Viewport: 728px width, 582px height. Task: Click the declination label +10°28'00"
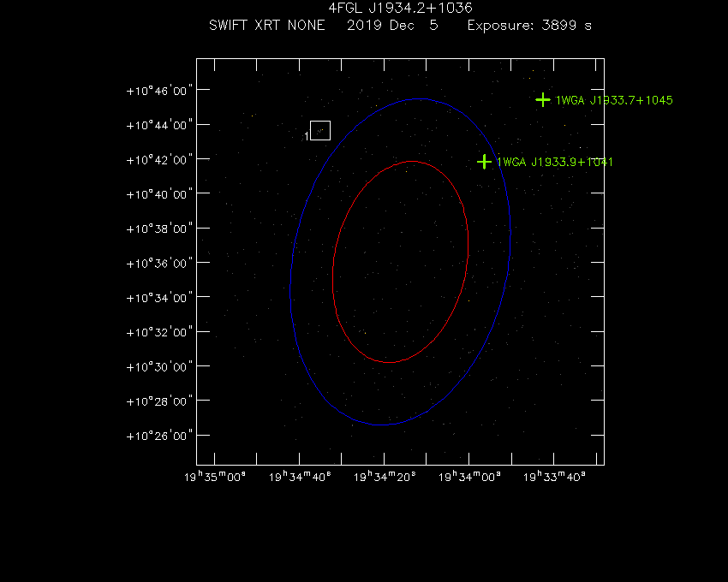pos(159,401)
